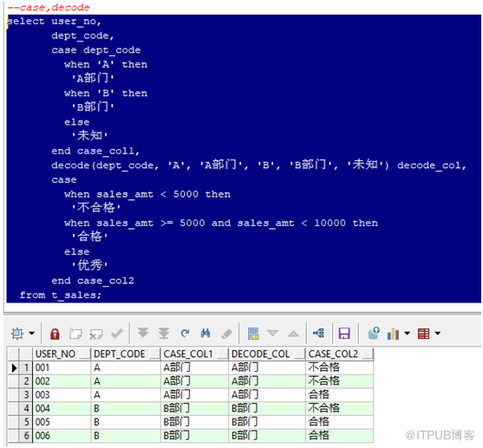Expand the chart icon dropdown arrow

click(x=408, y=333)
